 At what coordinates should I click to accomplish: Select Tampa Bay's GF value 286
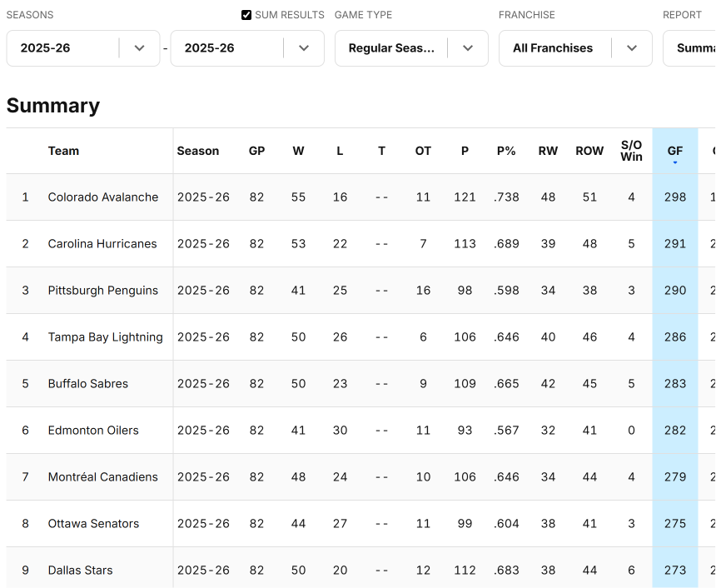point(675,336)
